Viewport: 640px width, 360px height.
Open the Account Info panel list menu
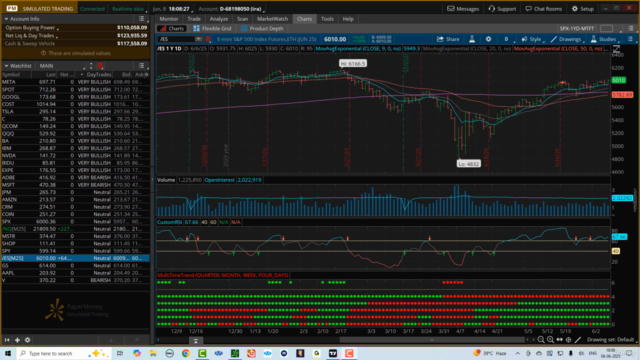tap(142, 19)
